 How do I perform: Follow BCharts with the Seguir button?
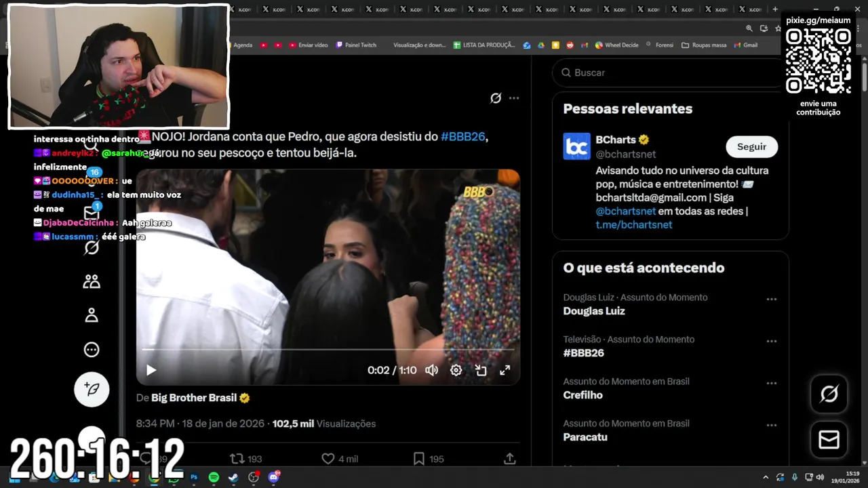pyautogui.click(x=751, y=147)
